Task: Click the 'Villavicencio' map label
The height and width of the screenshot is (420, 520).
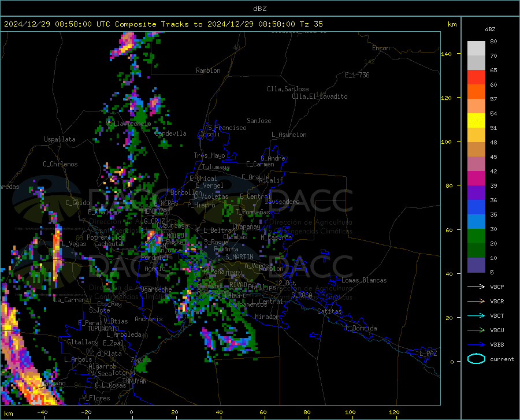Action: (x=128, y=124)
